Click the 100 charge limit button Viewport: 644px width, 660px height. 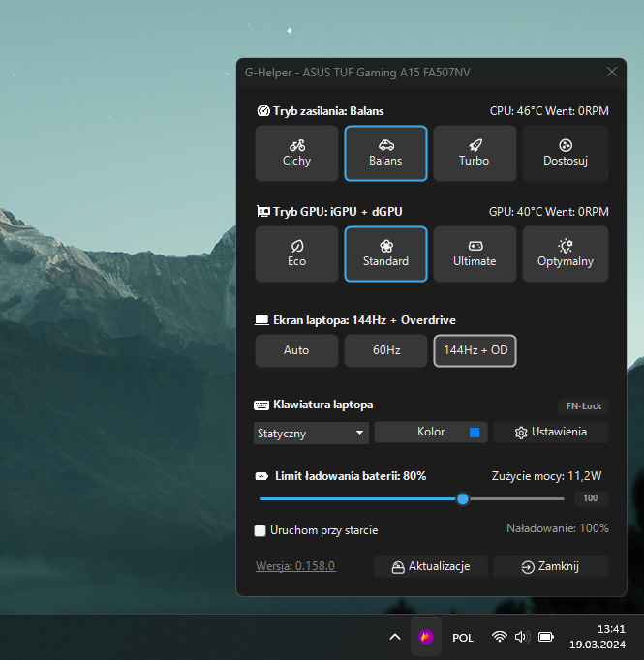591,498
